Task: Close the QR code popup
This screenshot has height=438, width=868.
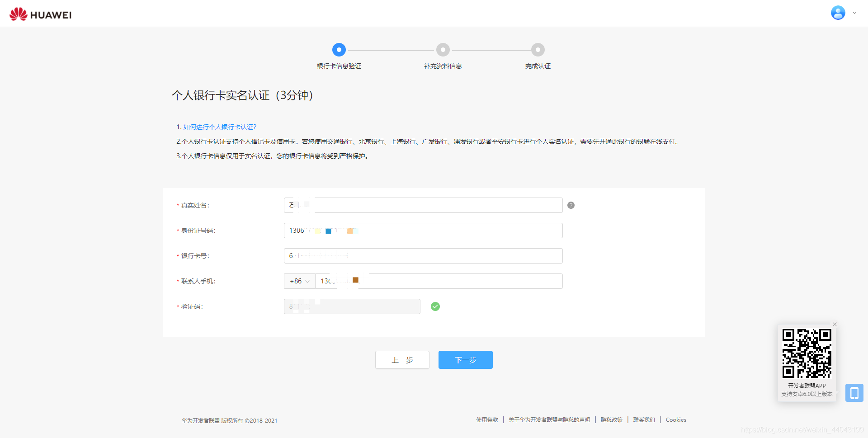Action: tap(835, 324)
